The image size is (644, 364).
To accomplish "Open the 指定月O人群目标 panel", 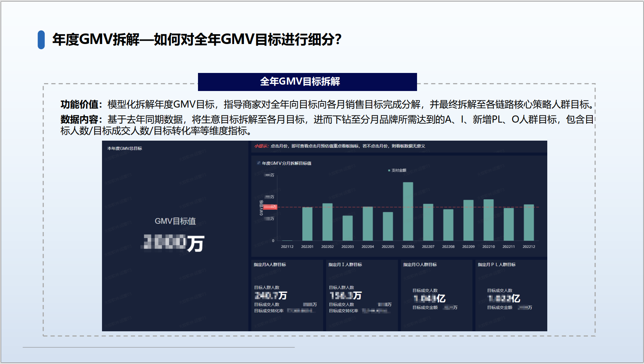I will (437, 295).
